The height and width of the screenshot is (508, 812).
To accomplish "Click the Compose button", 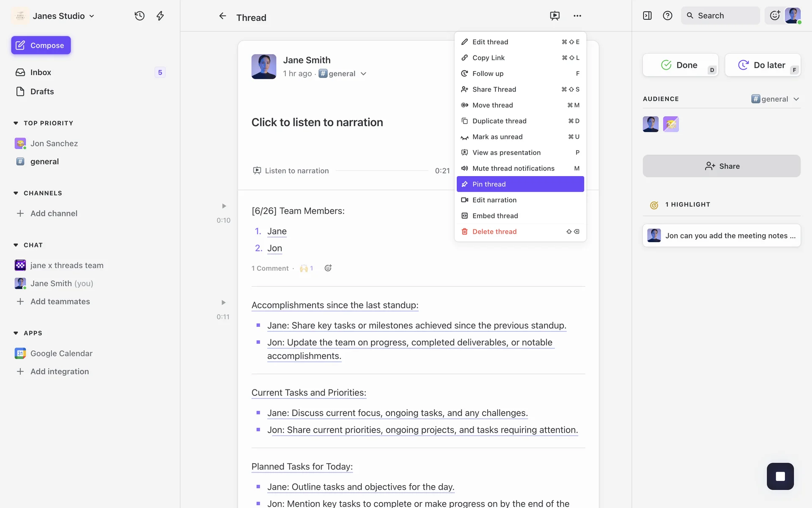I will pos(41,45).
